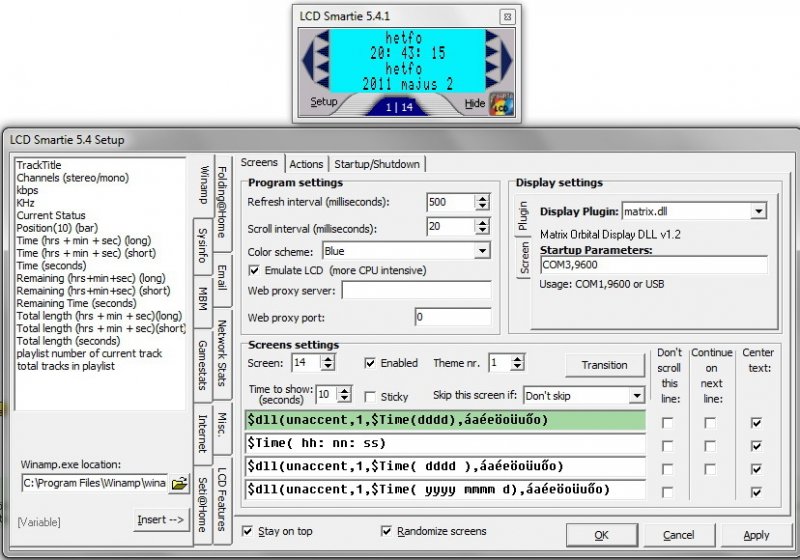
Task: Check Continue on next line for line one
Action: pos(710,423)
